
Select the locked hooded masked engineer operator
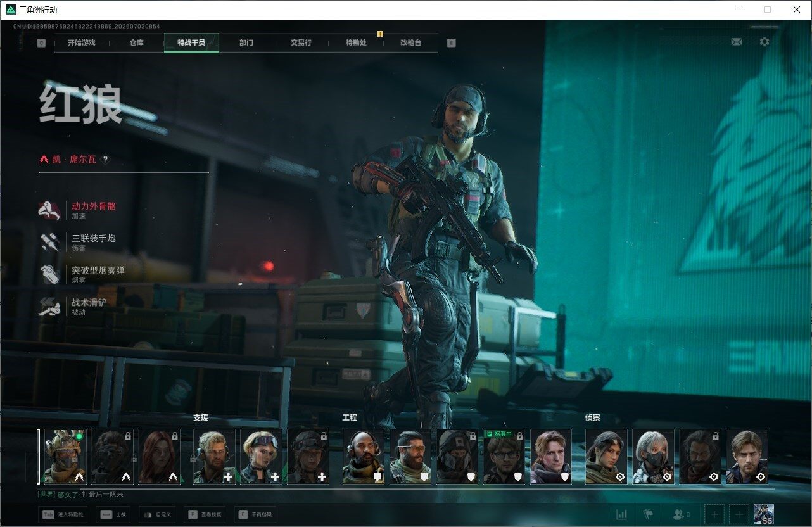click(x=457, y=457)
